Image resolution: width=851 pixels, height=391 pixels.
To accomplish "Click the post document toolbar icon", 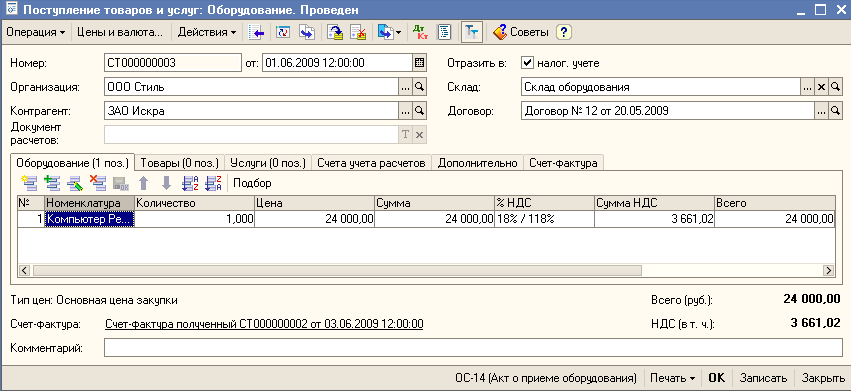I will point(335,32).
